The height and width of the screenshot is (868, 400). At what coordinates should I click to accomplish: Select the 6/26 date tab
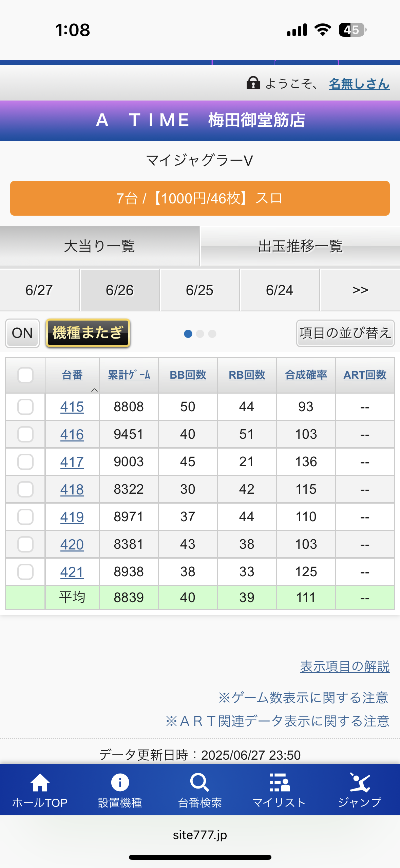click(x=120, y=290)
